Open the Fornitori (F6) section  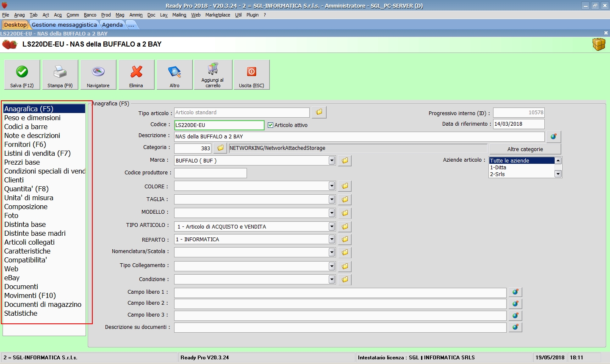coord(44,144)
